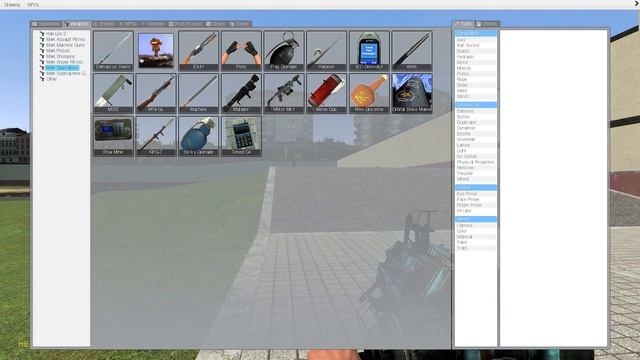Select the Paint tool
640x360 pixels.
coord(476,242)
